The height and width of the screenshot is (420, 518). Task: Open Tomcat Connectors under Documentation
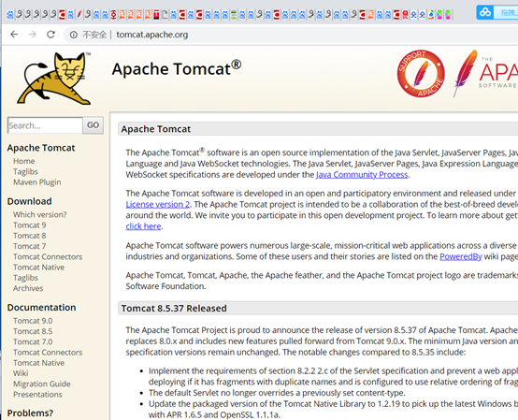coord(48,353)
